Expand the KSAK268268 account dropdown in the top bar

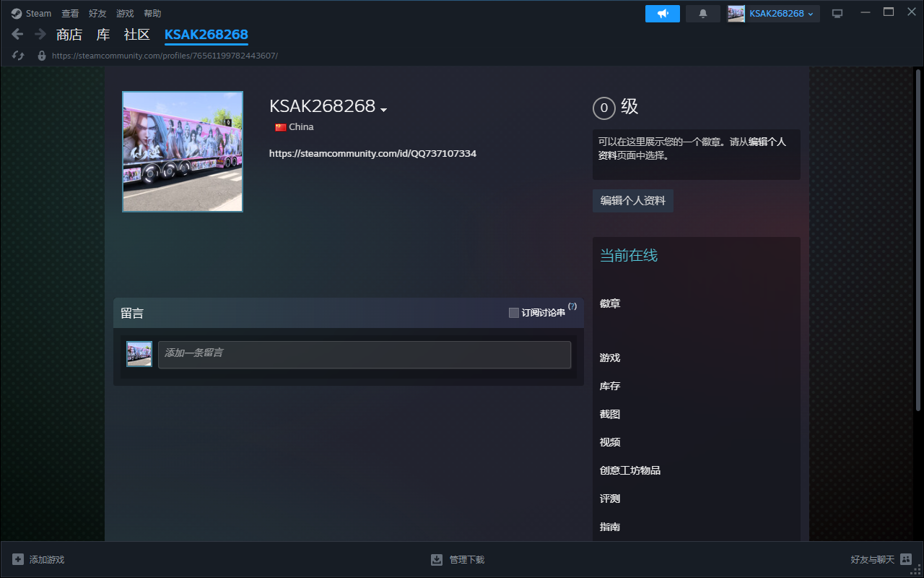811,14
